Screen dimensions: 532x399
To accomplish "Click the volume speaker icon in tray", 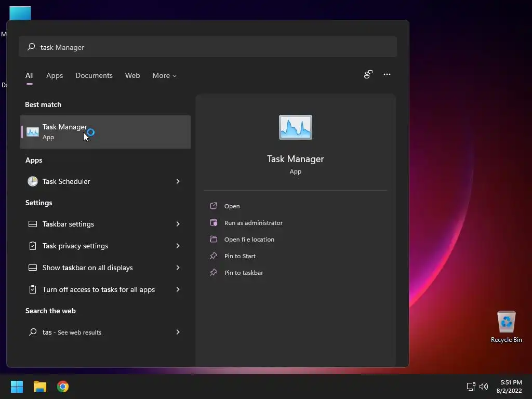I will point(484,387).
